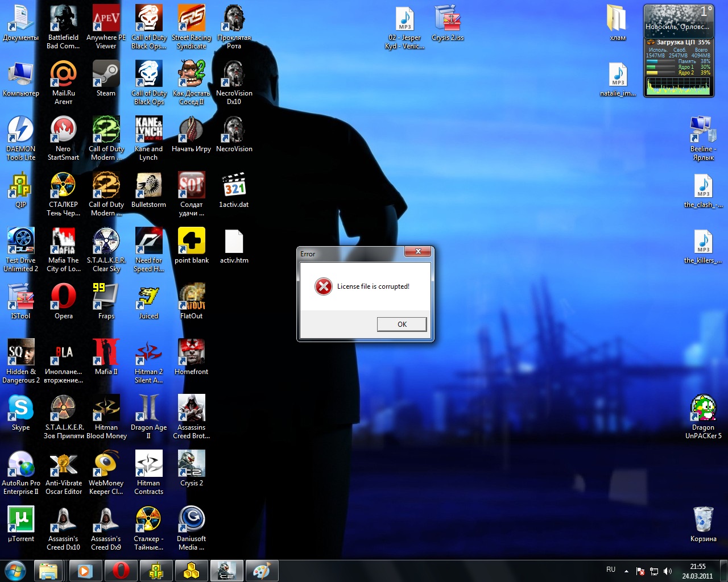The height and width of the screenshot is (582, 728).
Task: Click the 02 - Jesper Kyd MP3 file
Action: click(404, 27)
